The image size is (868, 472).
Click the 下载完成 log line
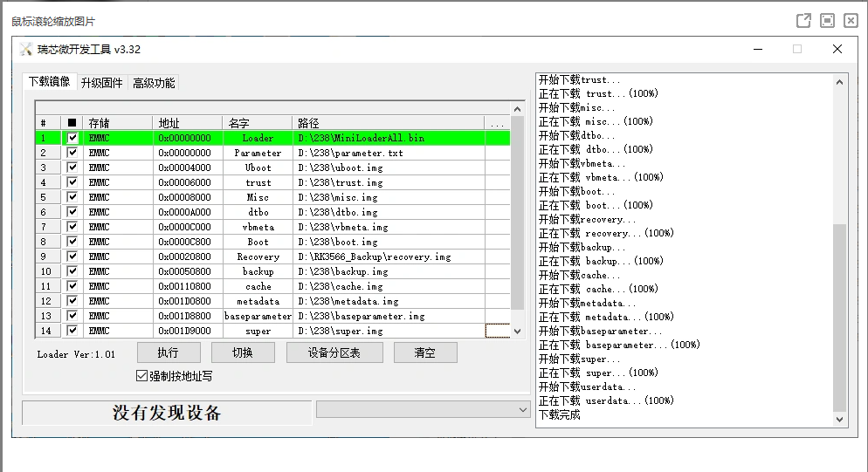[560, 414]
